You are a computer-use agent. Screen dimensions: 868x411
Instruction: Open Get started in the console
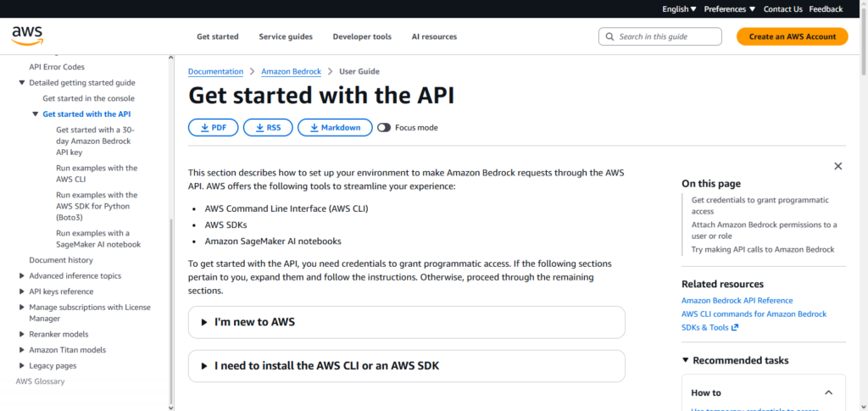[88, 98]
